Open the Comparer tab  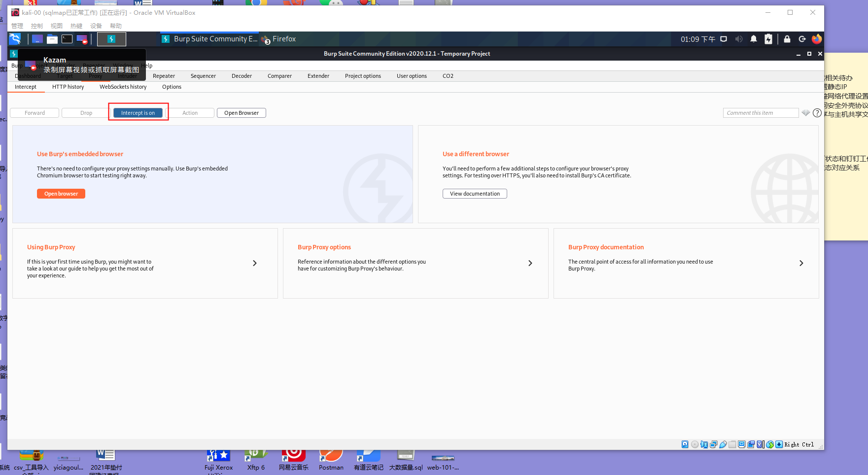click(x=279, y=76)
